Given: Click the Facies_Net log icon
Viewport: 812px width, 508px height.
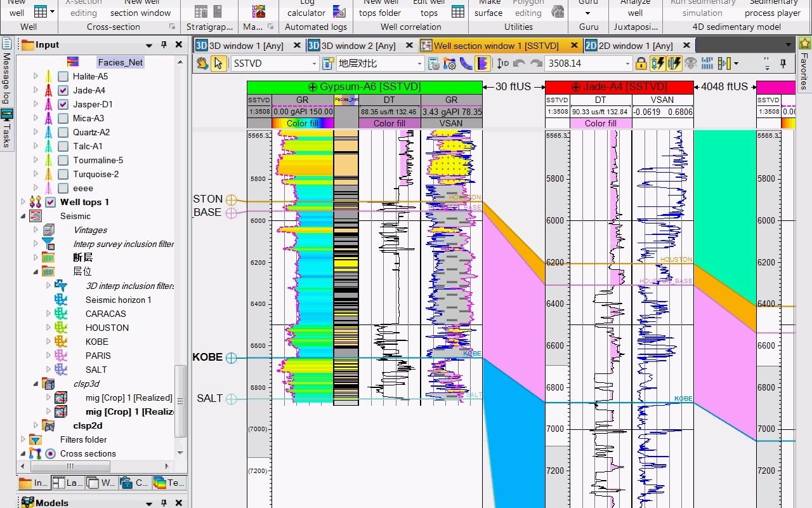Looking at the screenshot, I should [74, 62].
